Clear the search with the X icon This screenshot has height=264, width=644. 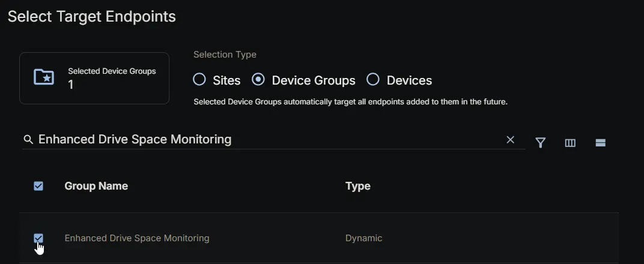[x=510, y=140]
